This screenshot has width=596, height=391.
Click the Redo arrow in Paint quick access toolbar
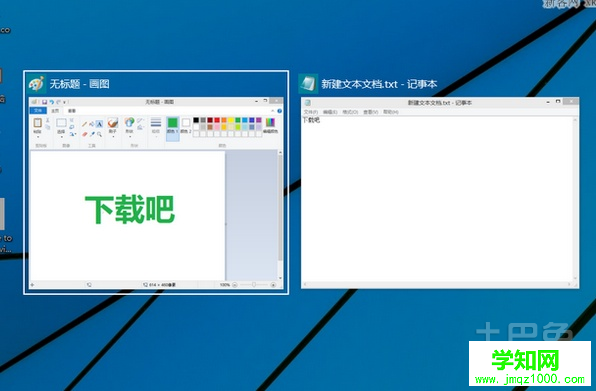click(x=58, y=102)
